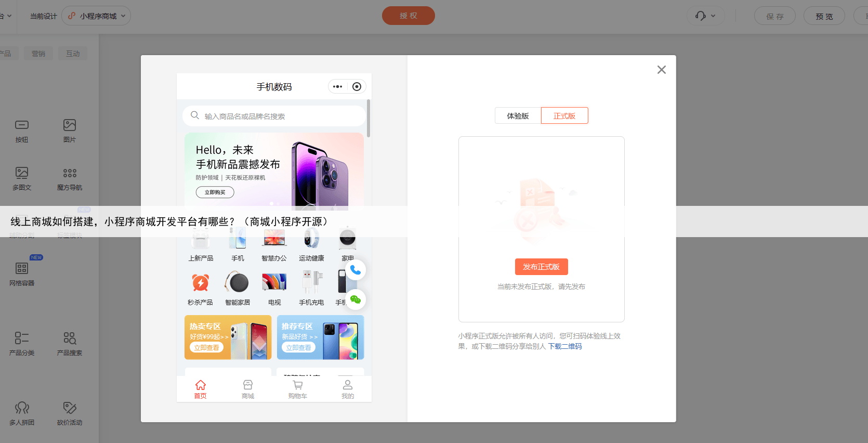The height and width of the screenshot is (443, 868).
Task: Click the 立即购买 banner button
Action: (215, 192)
